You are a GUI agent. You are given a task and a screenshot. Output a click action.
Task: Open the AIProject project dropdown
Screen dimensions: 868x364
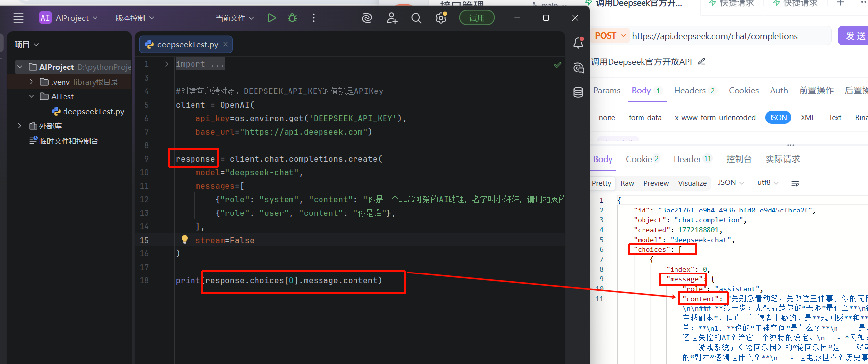coord(76,18)
